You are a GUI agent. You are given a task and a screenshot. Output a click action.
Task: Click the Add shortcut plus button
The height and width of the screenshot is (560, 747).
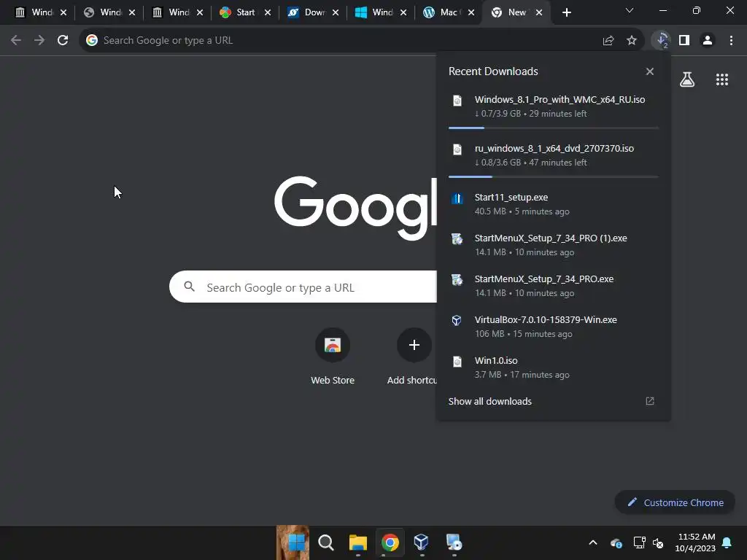click(x=414, y=345)
